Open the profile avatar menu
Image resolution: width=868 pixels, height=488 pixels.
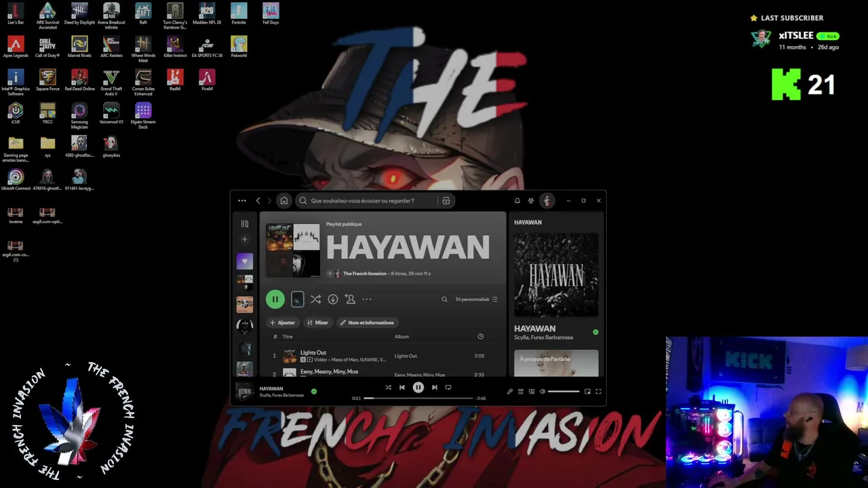[547, 201]
